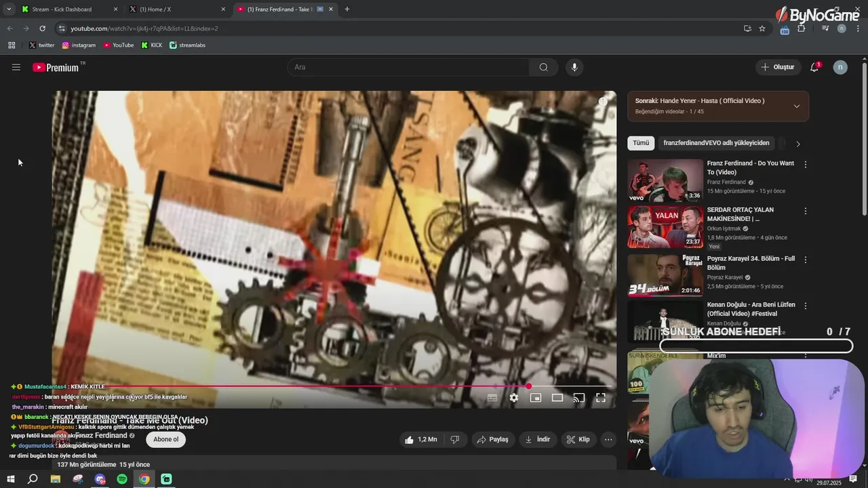The width and height of the screenshot is (868, 488).
Task: Show more filter chips arrow
Action: [x=798, y=144]
